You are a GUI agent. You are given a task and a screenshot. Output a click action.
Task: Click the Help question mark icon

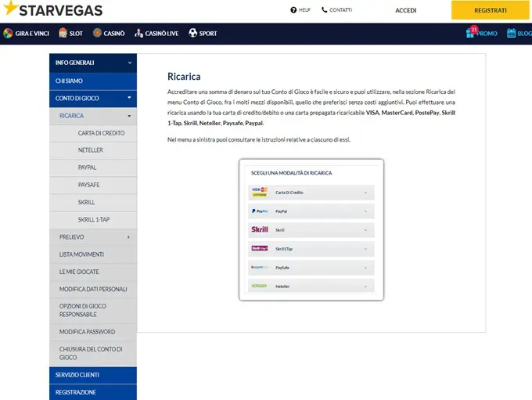[x=293, y=10]
